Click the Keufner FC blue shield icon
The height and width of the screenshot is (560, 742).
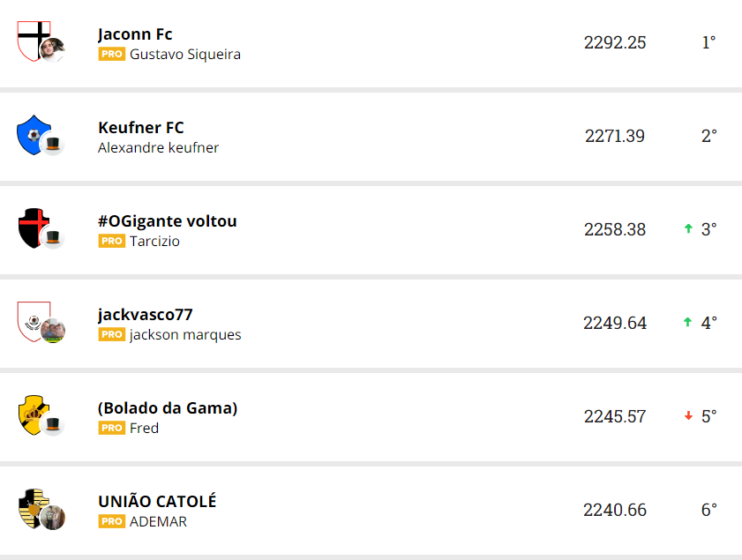33,133
